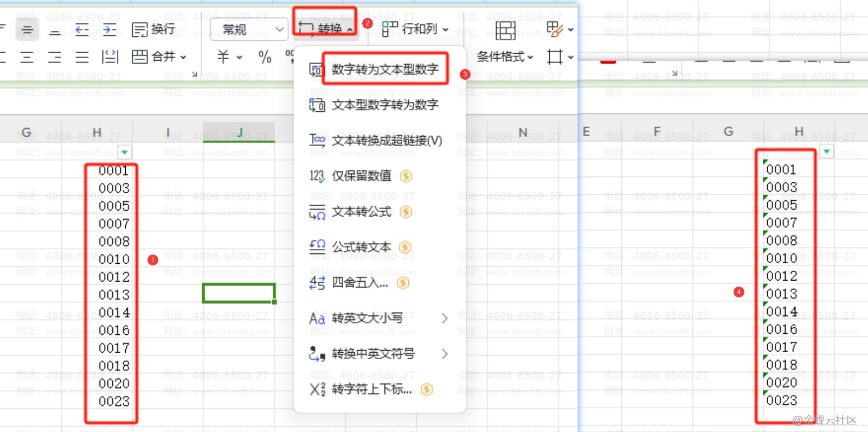Click cell 0008 in left sheet
The height and width of the screenshot is (432, 868).
point(97,242)
